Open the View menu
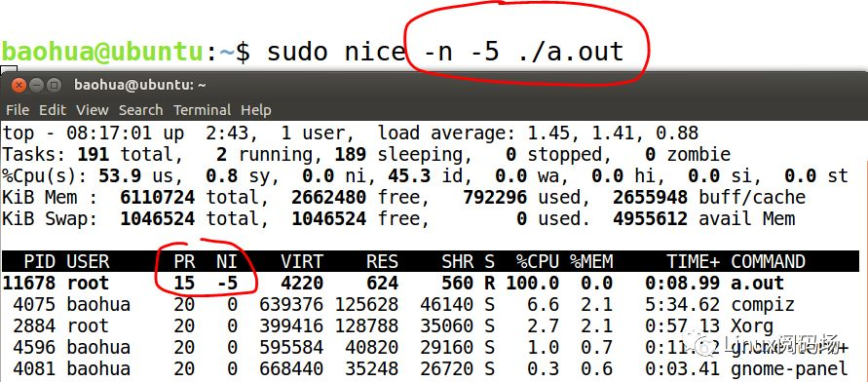Image resolution: width=868 pixels, height=382 pixels. pyautogui.click(x=92, y=110)
